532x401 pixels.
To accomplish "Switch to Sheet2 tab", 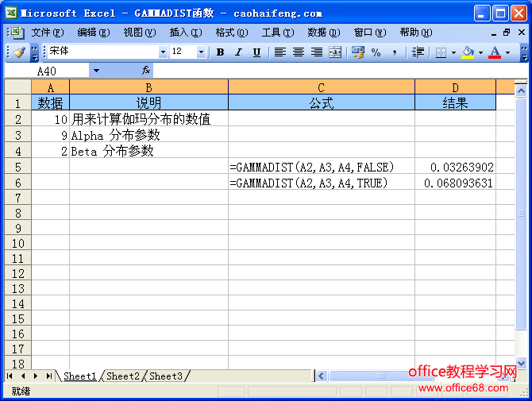I will click(x=123, y=376).
